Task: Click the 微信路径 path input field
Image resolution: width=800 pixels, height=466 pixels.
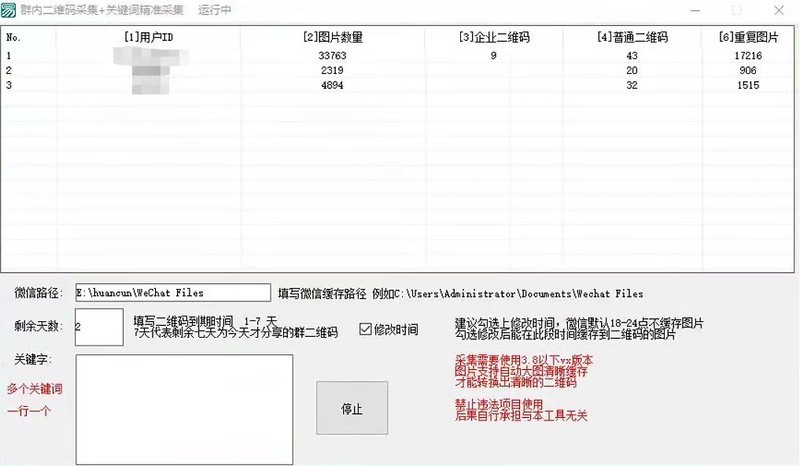Action: click(172, 293)
